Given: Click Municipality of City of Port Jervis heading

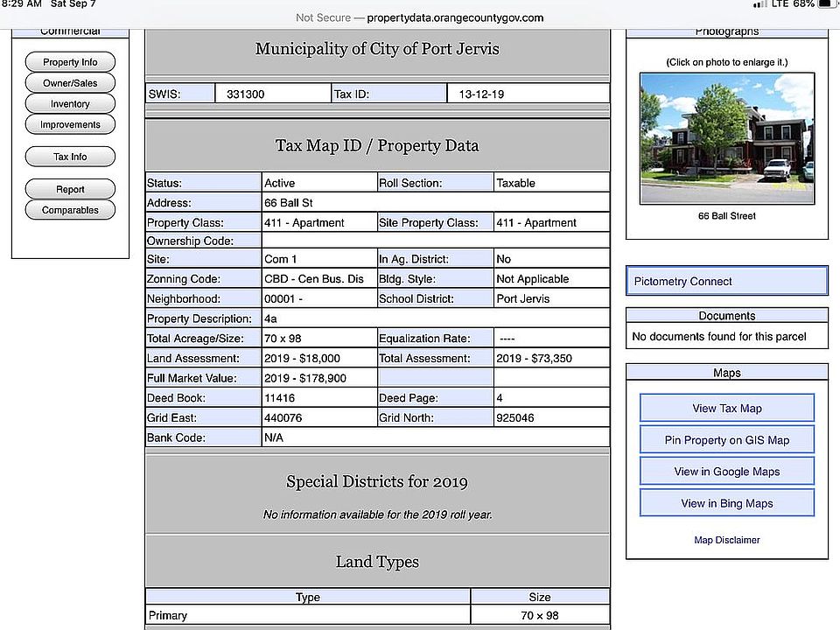Looking at the screenshot, I should tap(377, 49).
